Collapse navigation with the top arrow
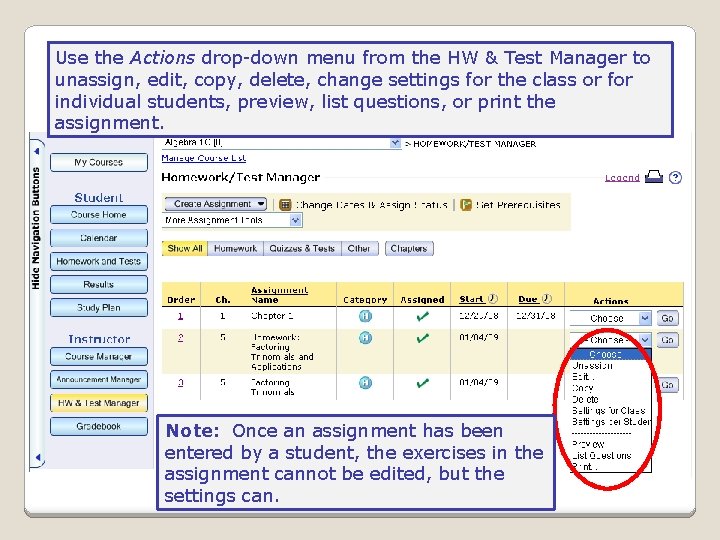 point(37,151)
